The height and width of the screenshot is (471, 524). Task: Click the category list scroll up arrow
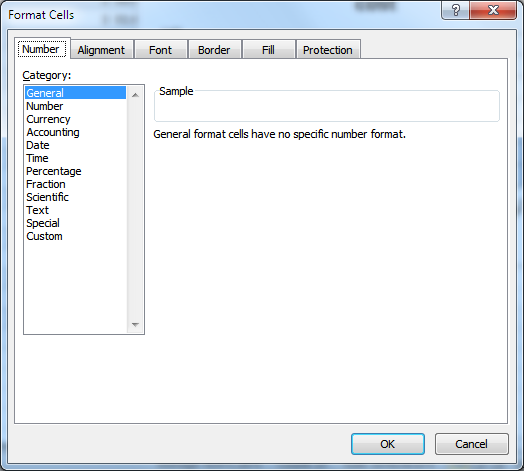coord(135,95)
